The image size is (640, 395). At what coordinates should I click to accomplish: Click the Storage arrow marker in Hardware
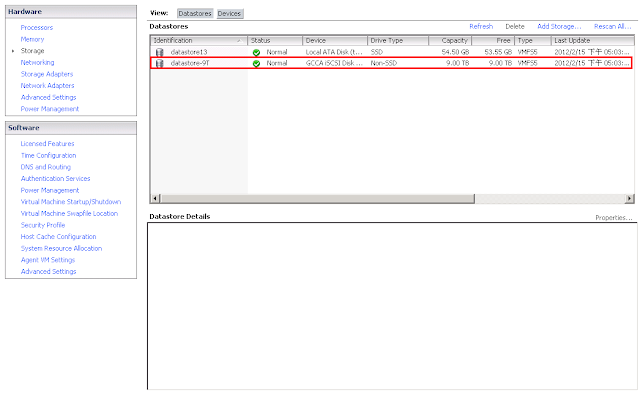click(13, 51)
